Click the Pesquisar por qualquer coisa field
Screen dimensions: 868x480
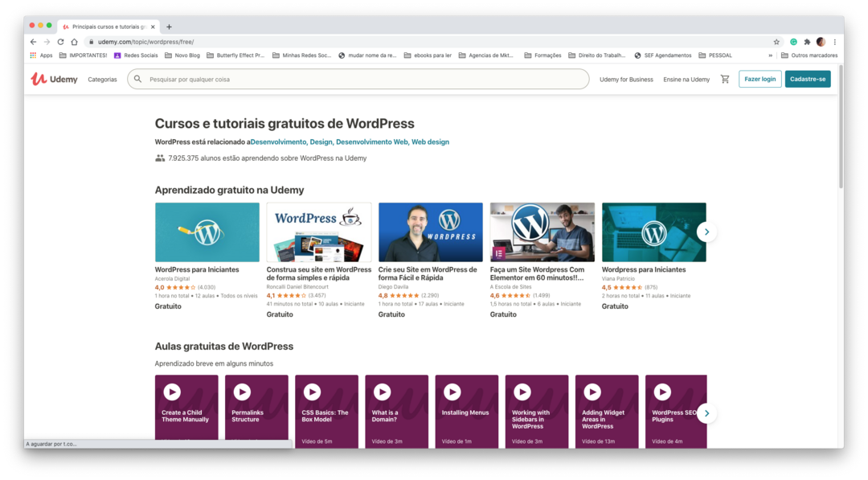tap(358, 79)
